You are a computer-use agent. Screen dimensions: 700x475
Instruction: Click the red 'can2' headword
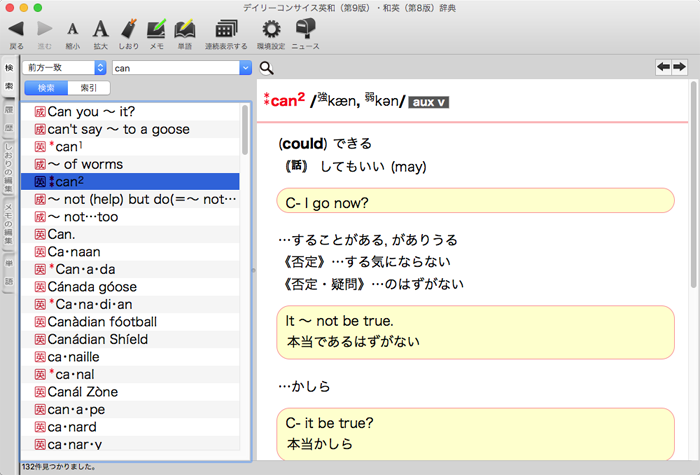(x=284, y=100)
